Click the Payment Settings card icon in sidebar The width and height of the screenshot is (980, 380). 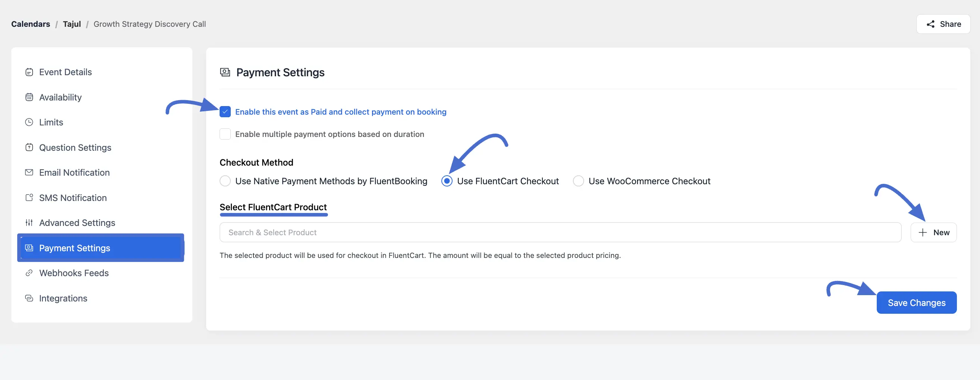coord(29,248)
